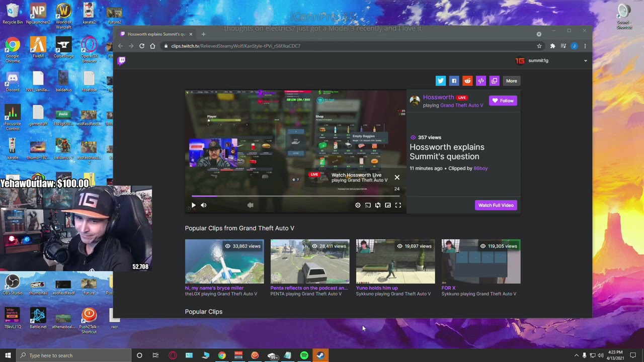Open Hossworth's avatar image
Viewport: 644px width, 362px height.
coord(415,101)
